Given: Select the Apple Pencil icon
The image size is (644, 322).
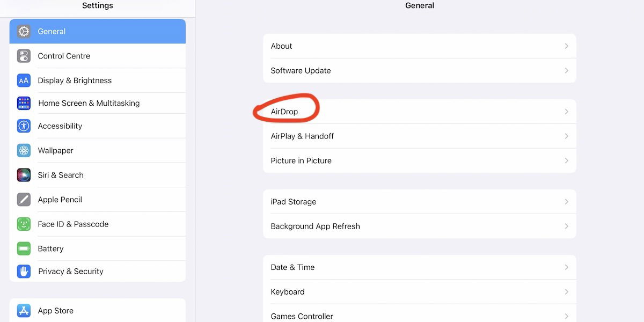Looking at the screenshot, I should tap(24, 199).
